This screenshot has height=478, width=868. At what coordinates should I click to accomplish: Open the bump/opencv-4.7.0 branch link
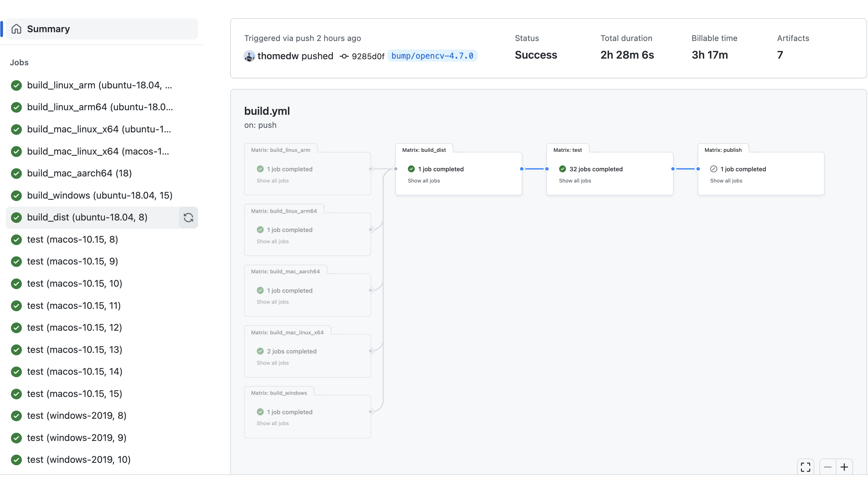click(x=432, y=56)
